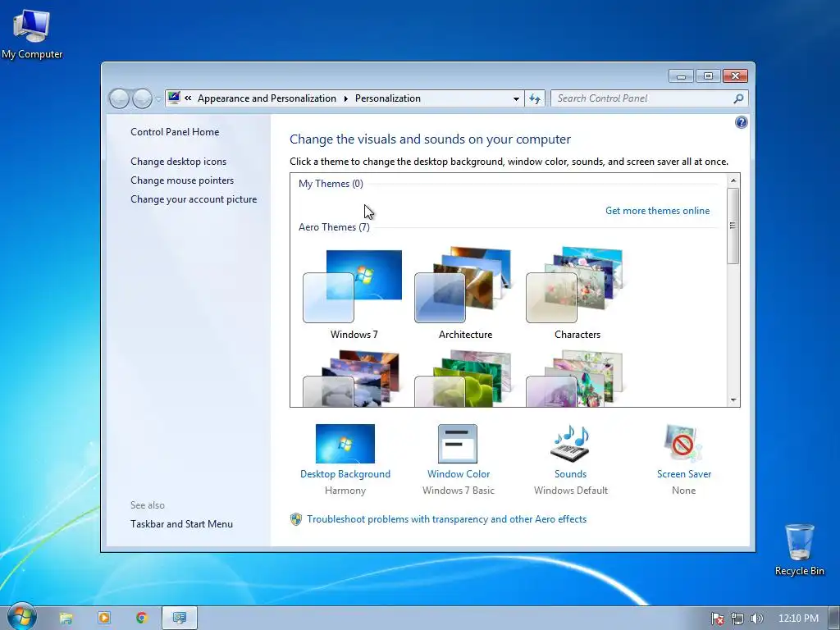The height and width of the screenshot is (630, 840).
Task: Open the network tray icon
Action: (737, 619)
